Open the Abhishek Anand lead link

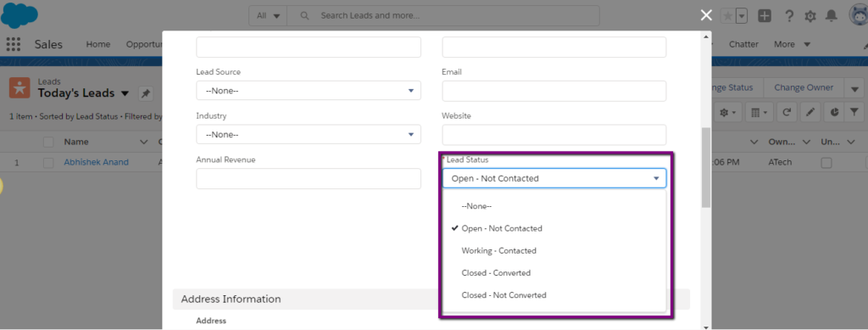(x=97, y=162)
